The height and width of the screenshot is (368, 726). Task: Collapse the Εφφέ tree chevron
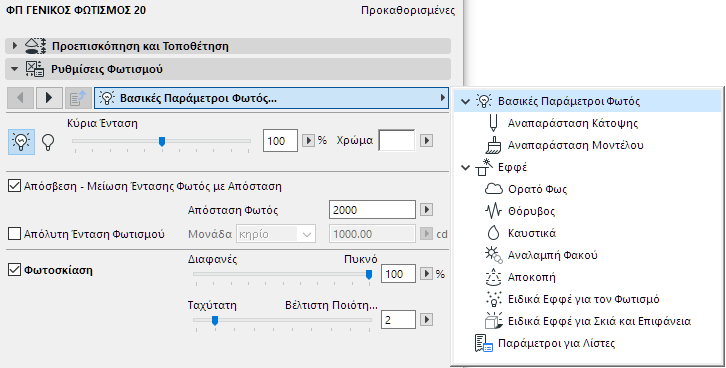[466, 167]
